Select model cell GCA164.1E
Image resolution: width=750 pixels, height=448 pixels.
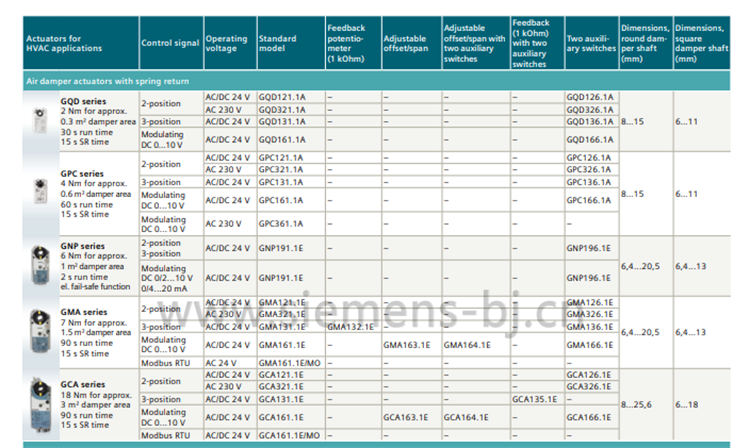[x=466, y=417]
